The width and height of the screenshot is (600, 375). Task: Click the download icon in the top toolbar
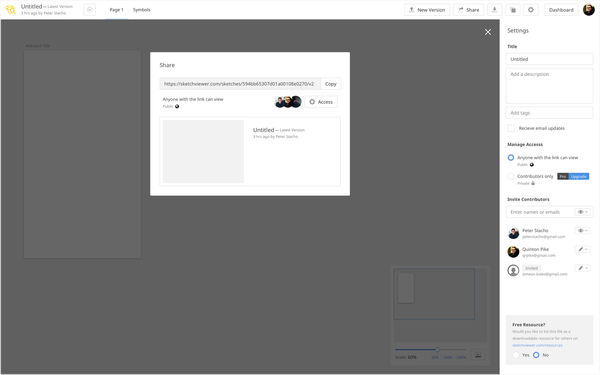(494, 10)
